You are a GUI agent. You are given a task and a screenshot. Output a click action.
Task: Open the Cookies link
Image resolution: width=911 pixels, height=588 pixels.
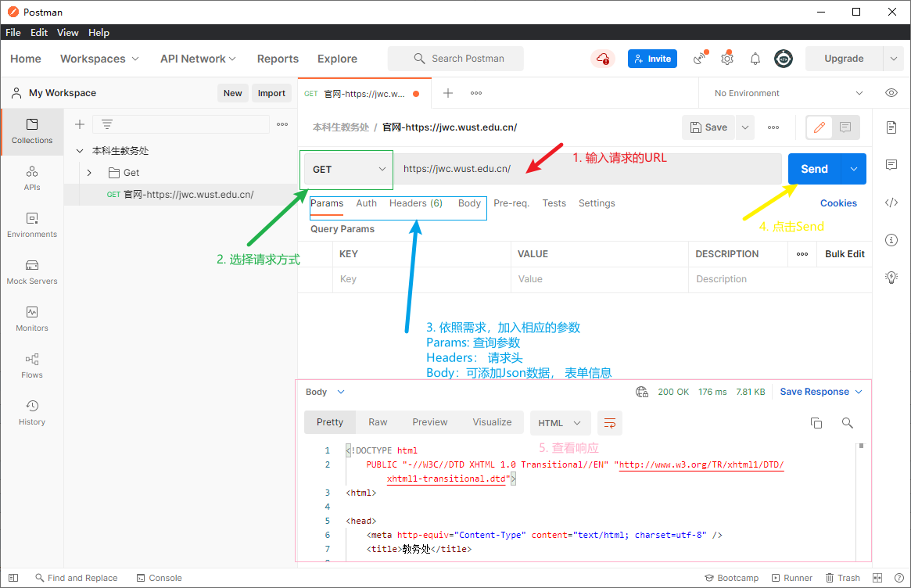tap(838, 203)
